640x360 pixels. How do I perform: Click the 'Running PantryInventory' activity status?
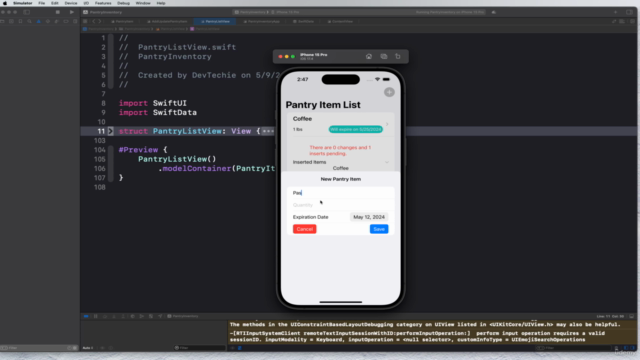[450, 12]
